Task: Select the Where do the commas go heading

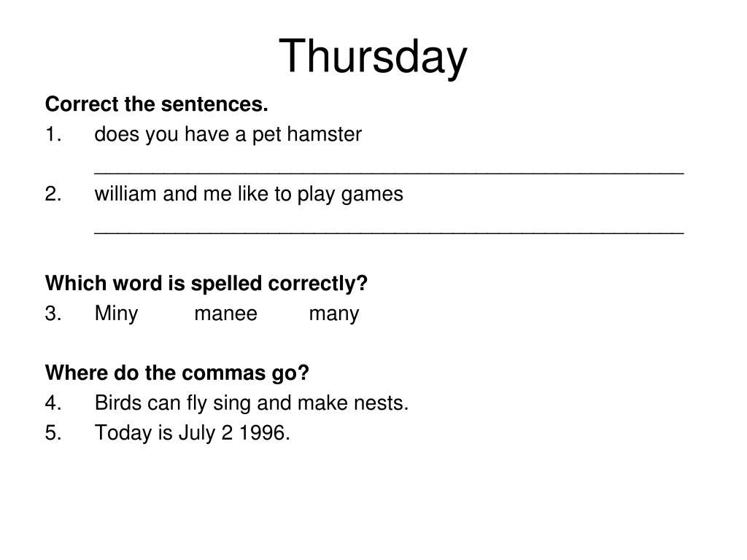Action: tap(177, 373)
